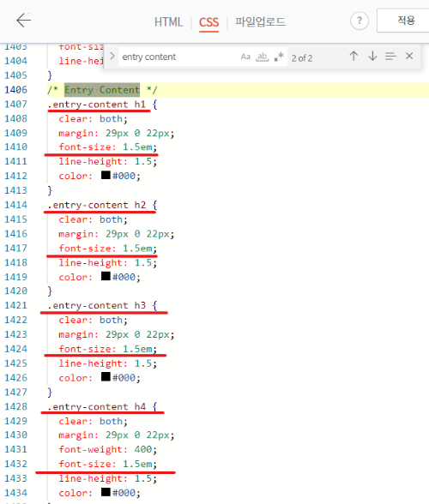429x504 pixels.
Task: Click the '.entry-content h4' selector
Action: 97,407
